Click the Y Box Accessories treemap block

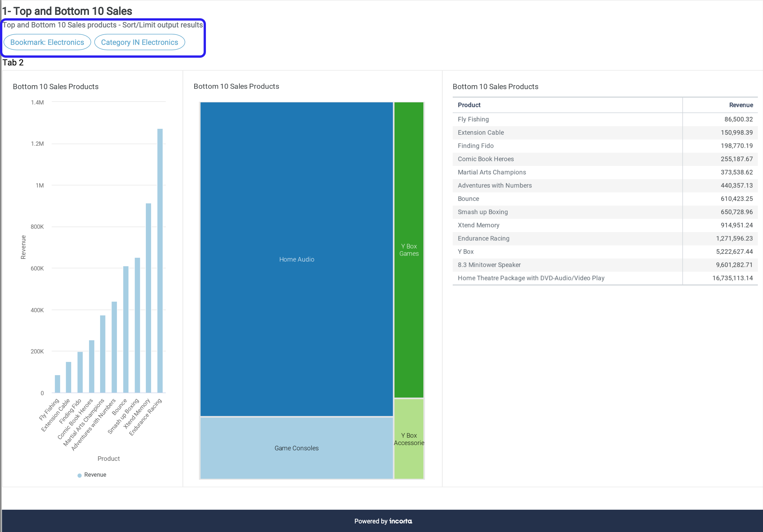point(409,439)
